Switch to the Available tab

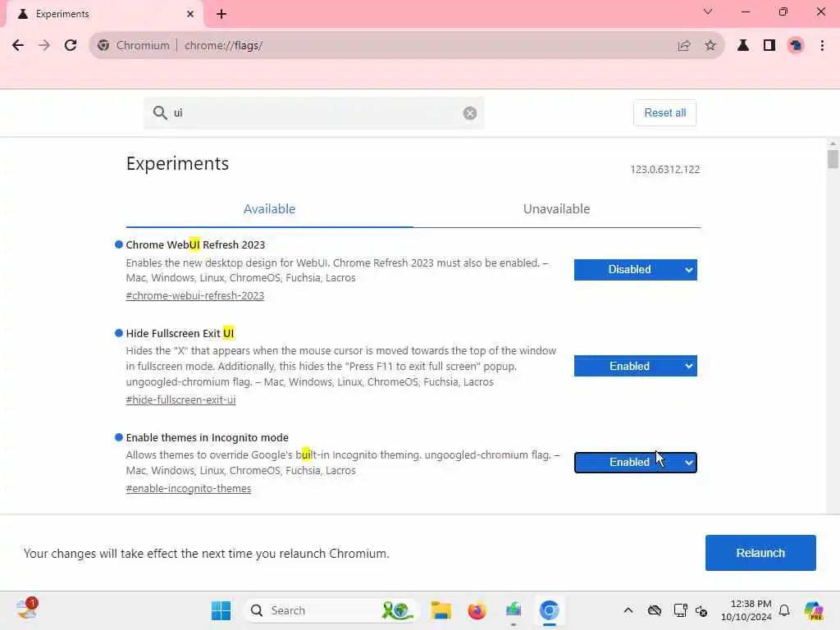pyautogui.click(x=269, y=209)
